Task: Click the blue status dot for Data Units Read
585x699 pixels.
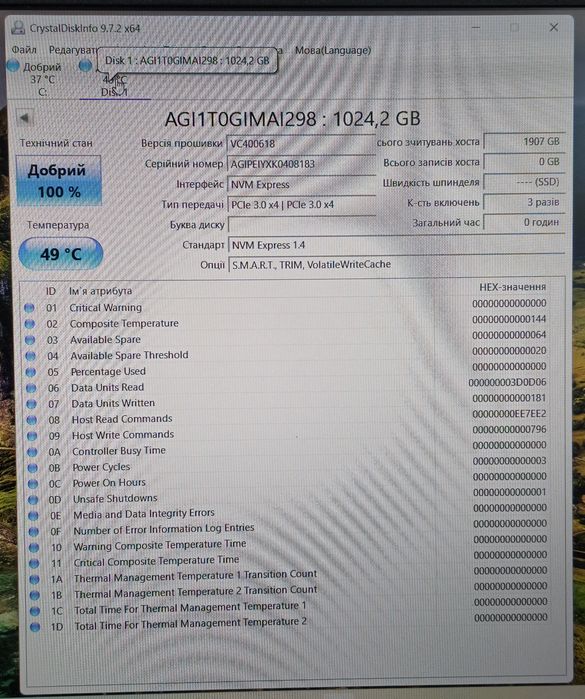Action: coord(31,388)
